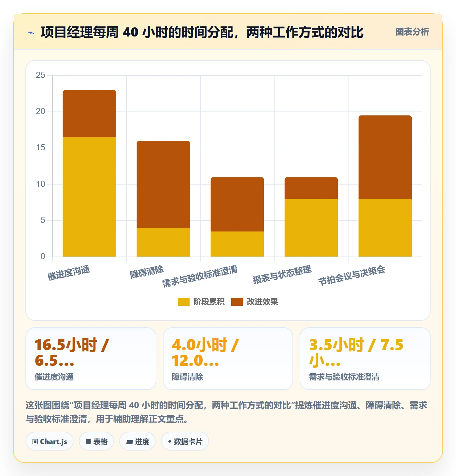This screenshot has width=456, height=476.
Task: Click the description paragraph starting with 这张图围绕
Action: pos(226,412)
